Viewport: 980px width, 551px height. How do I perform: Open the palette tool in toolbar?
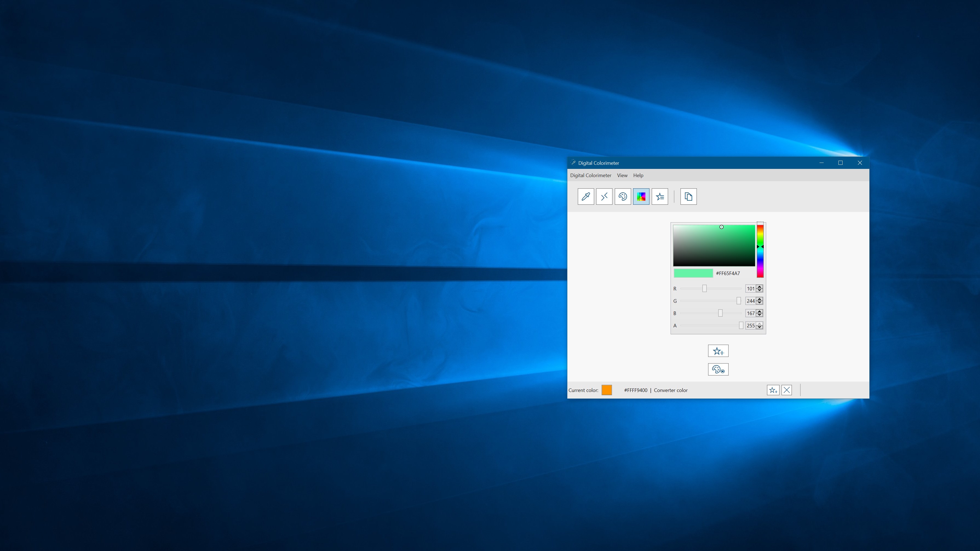point(623,197)
